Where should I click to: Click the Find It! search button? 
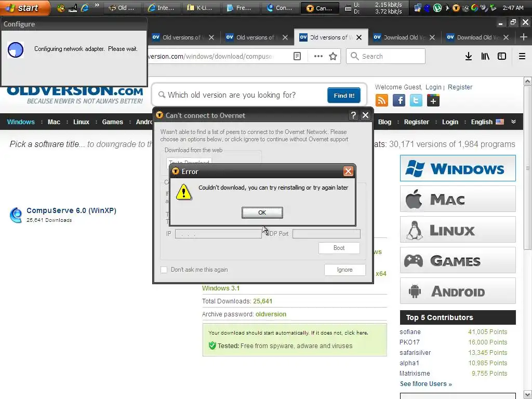[x=344, y=96]
